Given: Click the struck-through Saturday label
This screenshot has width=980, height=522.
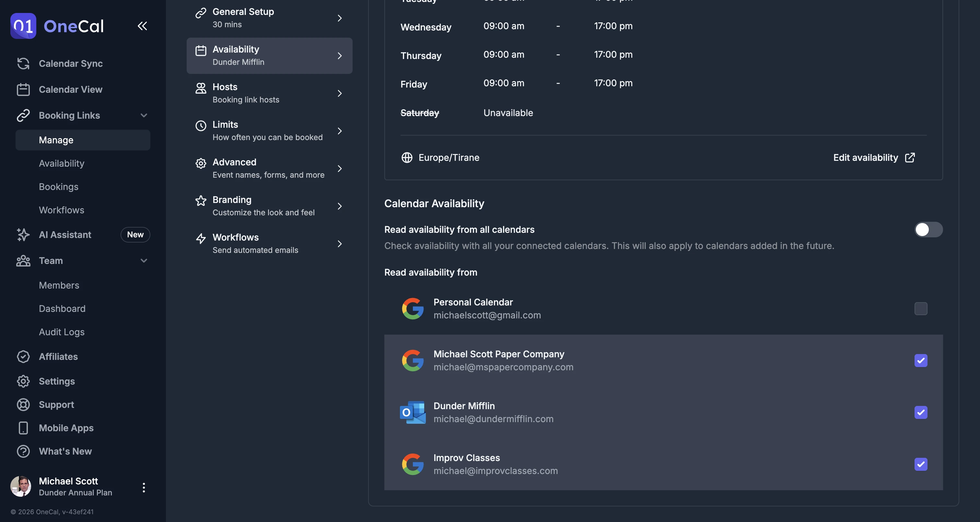Looking at the screenshot, I should pos(420,113).
